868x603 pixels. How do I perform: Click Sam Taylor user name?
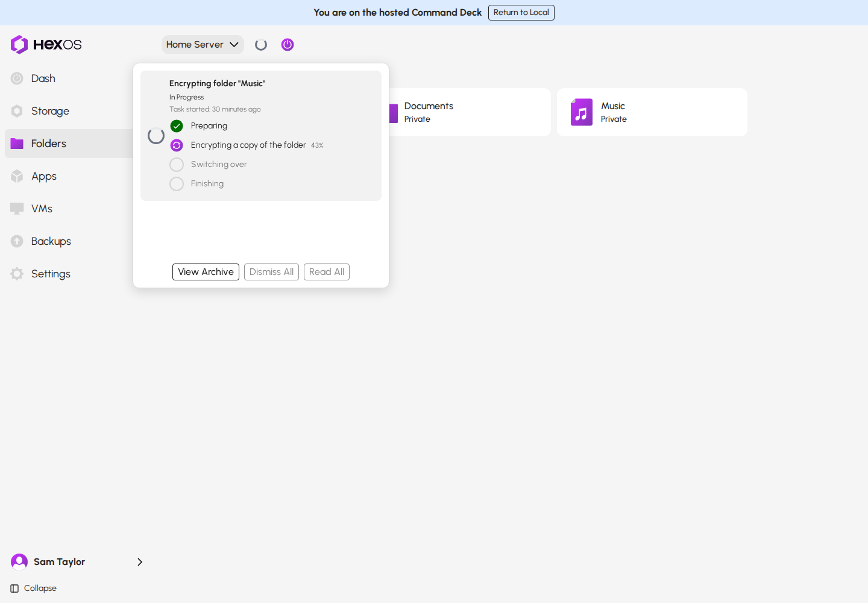[x=59, y=562]
